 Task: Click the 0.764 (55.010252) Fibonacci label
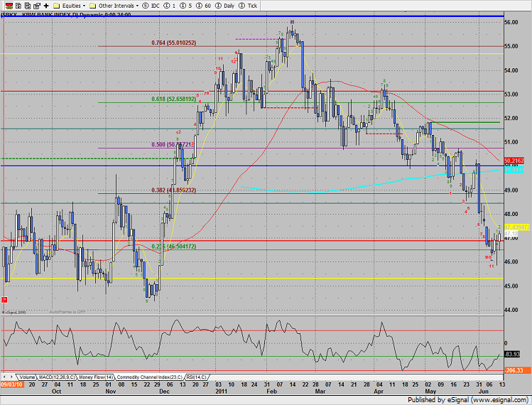pyautogui.click(x=174, y=43)
